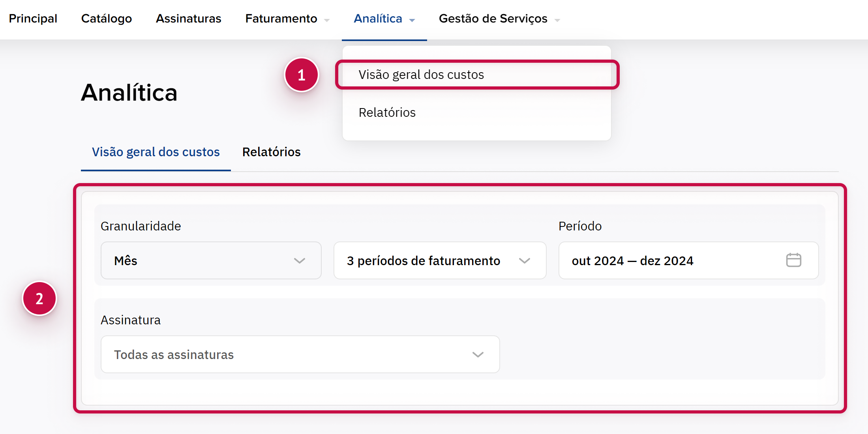Expand the Faturamento navigation menu
The image size is (868, 434).
pyautogui.click(x=281, y=19)
